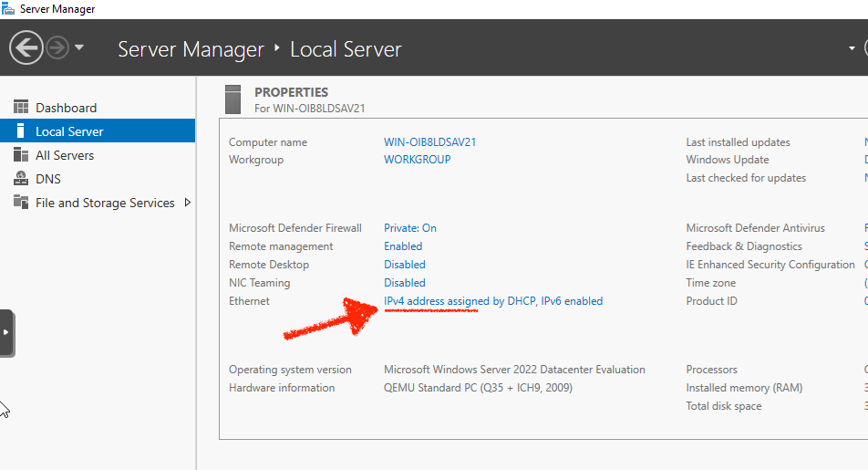Image resolution: width=868 pixels, height=470 pixels.
Task: Open Dashboard from the navigation pane
Action: (66, 108)
